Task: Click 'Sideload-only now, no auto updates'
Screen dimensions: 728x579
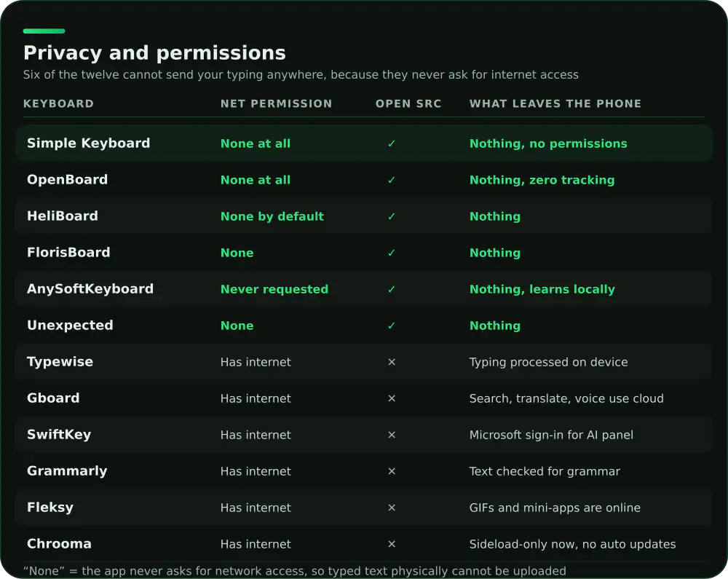Action: coord(572,544)
